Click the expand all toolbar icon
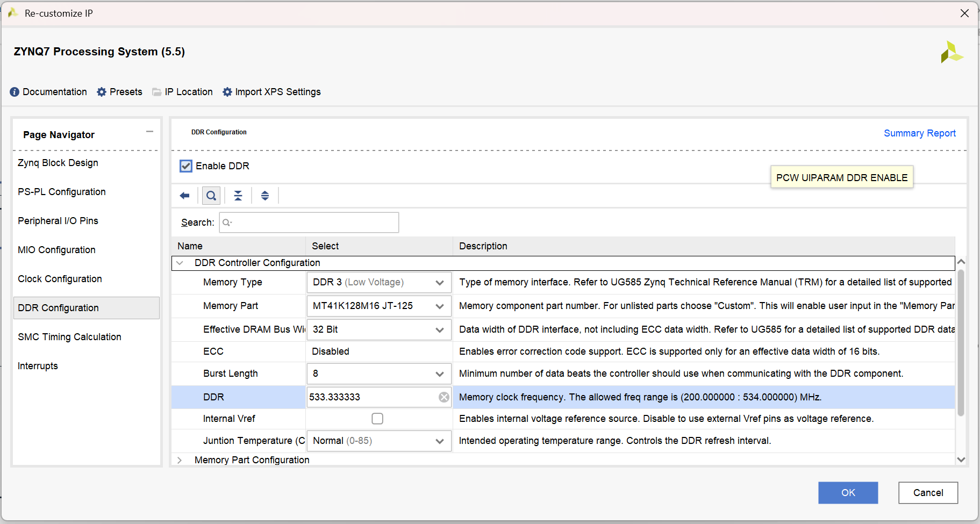This screenshot has height=524, width=980. pos(265,196)
